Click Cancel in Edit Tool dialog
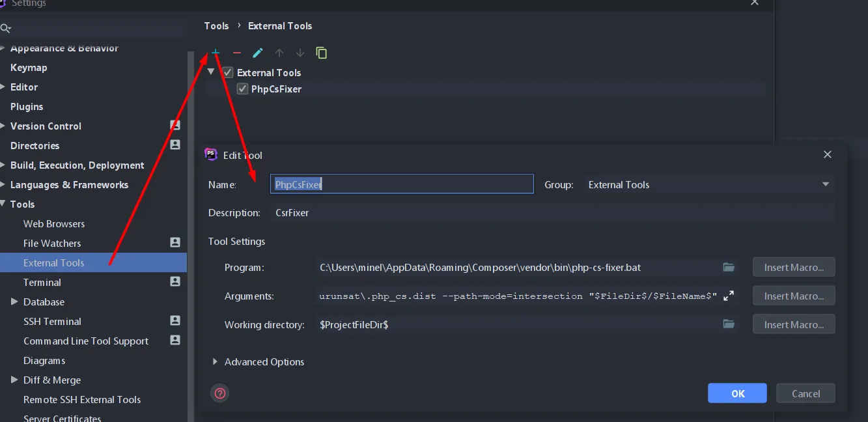The width and height of the screenshot is (868, 422). coord(805,393)
